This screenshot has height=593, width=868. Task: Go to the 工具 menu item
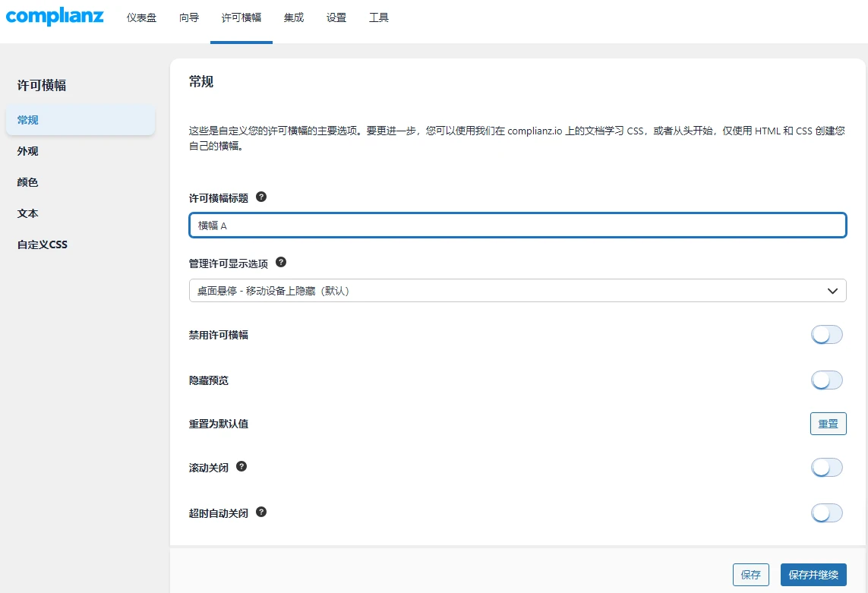pos(378,17)
